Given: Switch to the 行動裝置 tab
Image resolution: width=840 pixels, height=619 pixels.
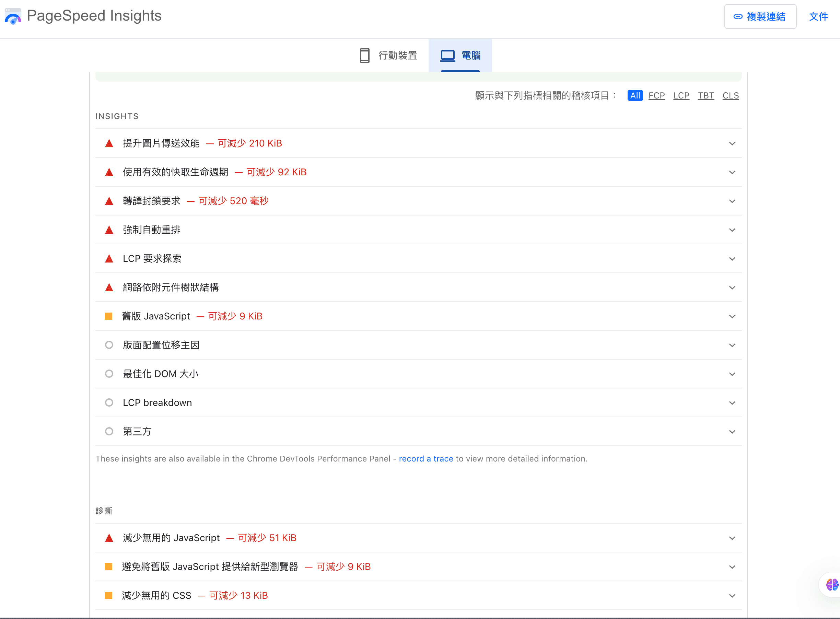Looking at the screenshot, I should 388,56.
